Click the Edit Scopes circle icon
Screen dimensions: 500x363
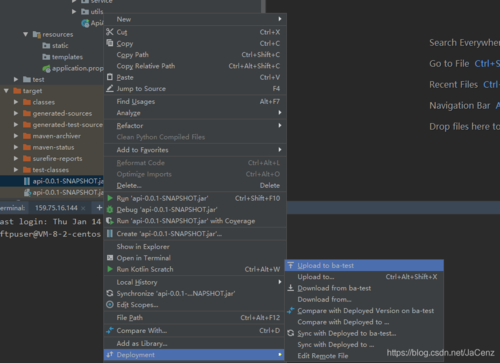(110, 304)
